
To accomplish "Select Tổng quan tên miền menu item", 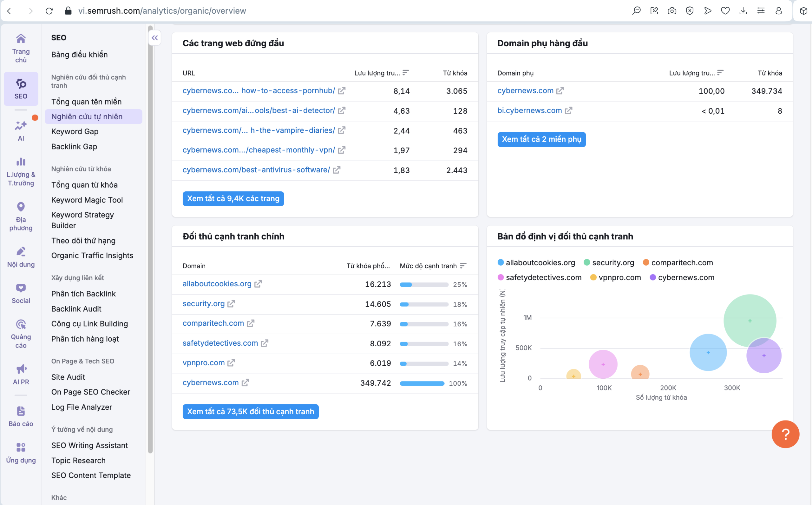I will pyautogui.click(x=86, y=102).
